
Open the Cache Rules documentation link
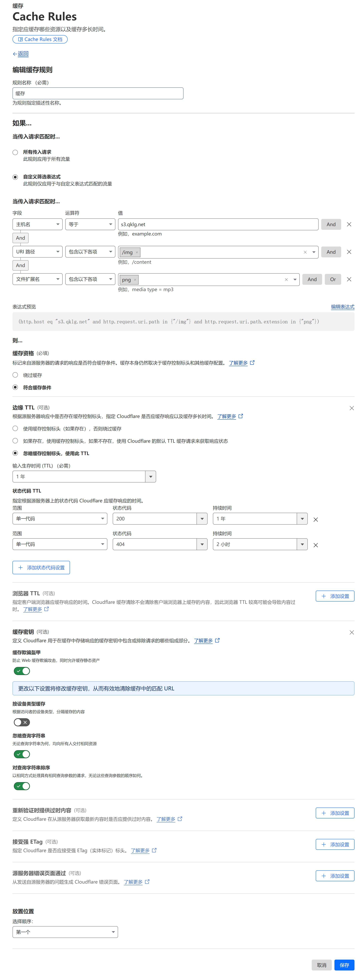pos(40,39)
